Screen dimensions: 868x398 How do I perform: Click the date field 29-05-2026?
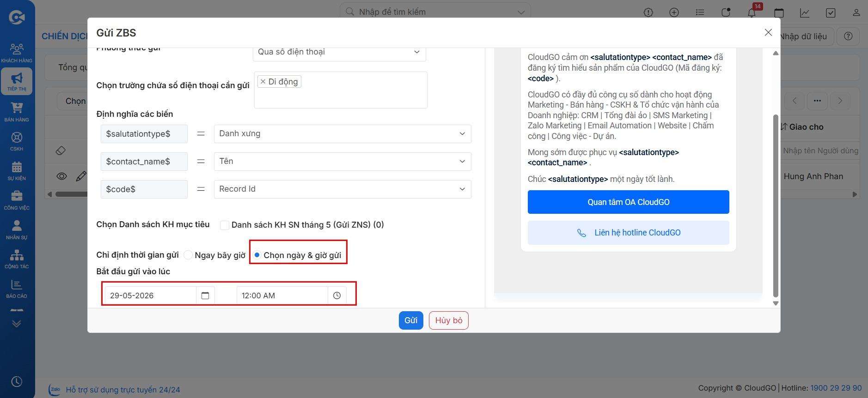151,295
